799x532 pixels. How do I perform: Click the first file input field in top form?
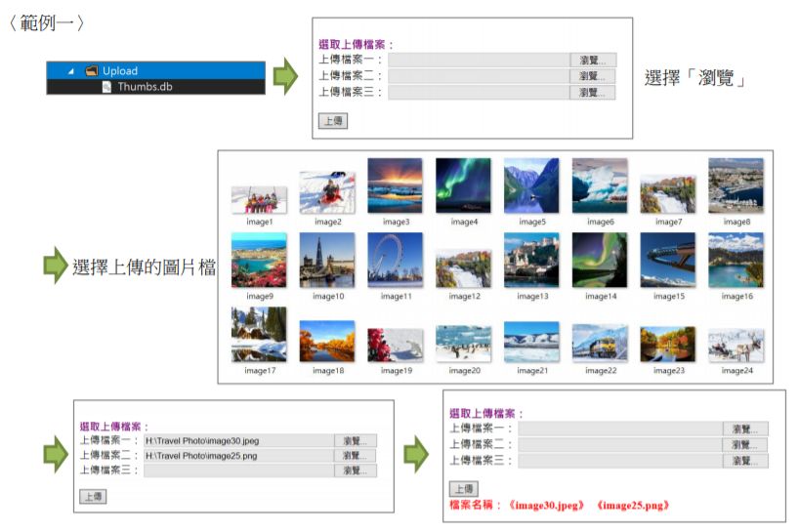pyautogui.click(x=479, y=60)
